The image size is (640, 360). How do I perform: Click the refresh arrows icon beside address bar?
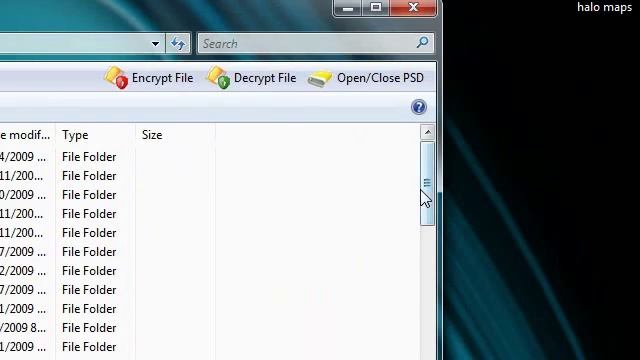pos(178,43)
